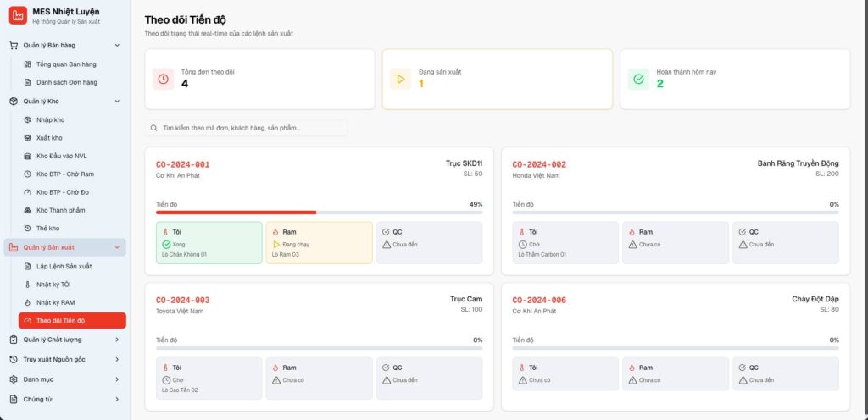
Task: Click the flame icon in CO-2024-002 Ram stage
Action: click(632, 231)
